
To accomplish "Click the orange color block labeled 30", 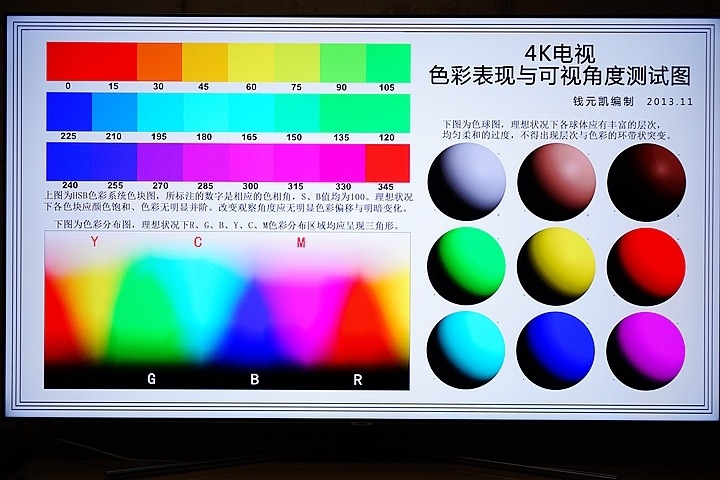I will pyautogui.click(x=159, y=62).
